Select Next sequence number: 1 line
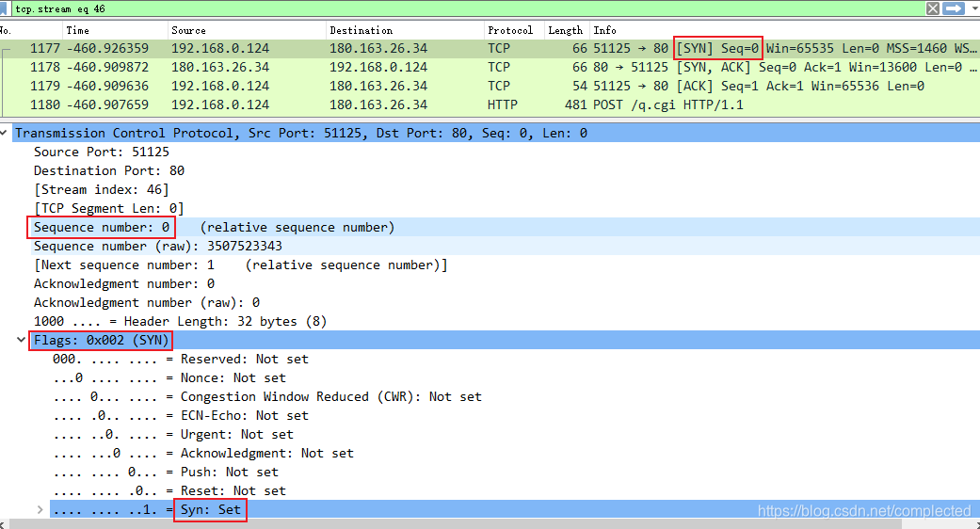The height and width of the screenshot is (529, 980). 241,264
